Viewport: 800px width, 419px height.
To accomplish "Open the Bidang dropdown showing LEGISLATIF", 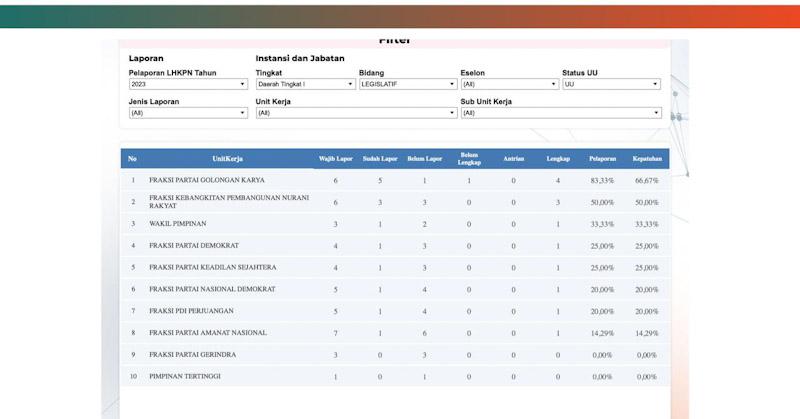I will [x=408, y=85].
